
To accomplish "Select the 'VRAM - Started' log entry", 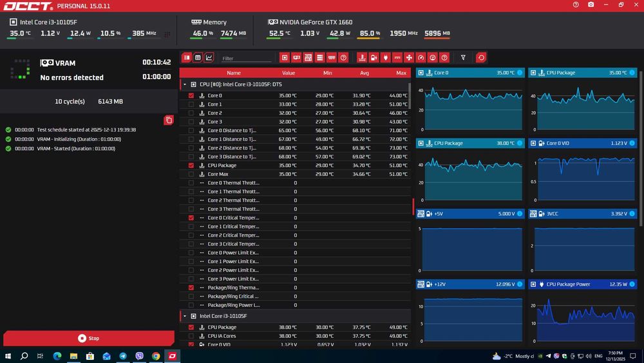I will pos(61,148).
